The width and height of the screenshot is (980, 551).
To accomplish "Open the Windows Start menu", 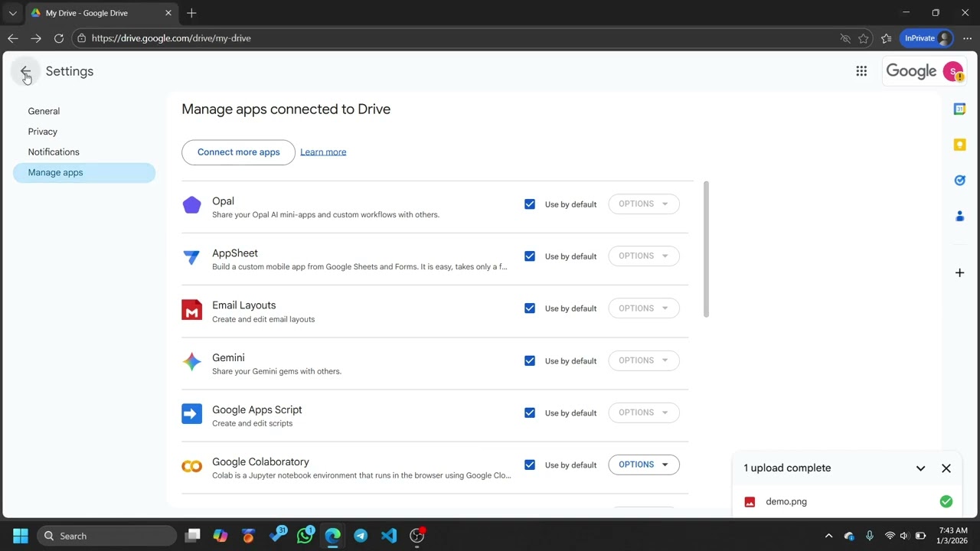I will click(x=21, y=536).
